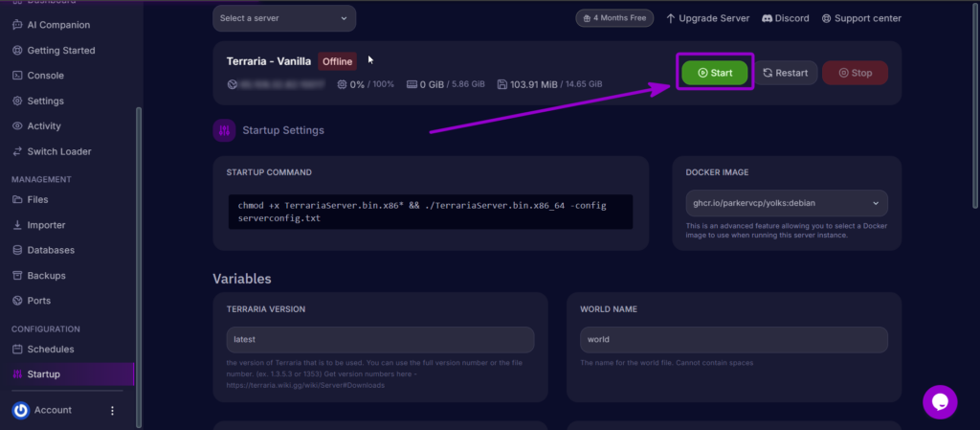Click the disk usage 103.91 MiB indicator
The width and height of the screenshot is (980, 430).
click(550, 83)
